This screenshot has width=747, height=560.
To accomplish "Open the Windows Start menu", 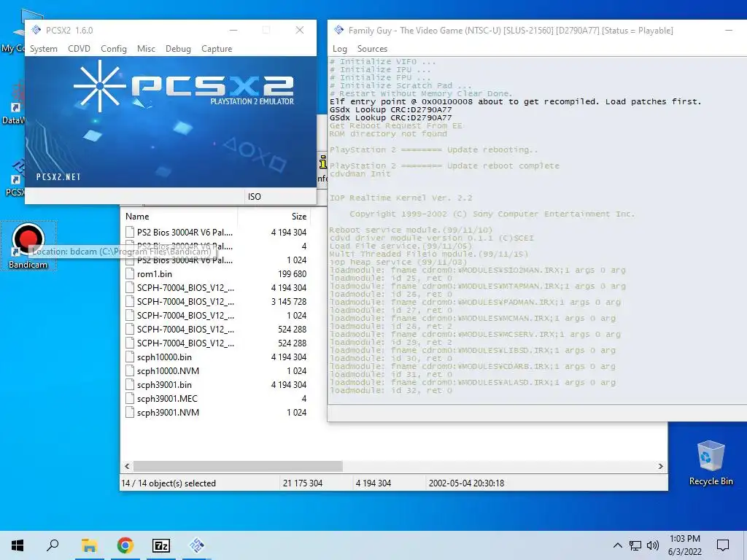I will pyautogui.click(x=18, y=545).
